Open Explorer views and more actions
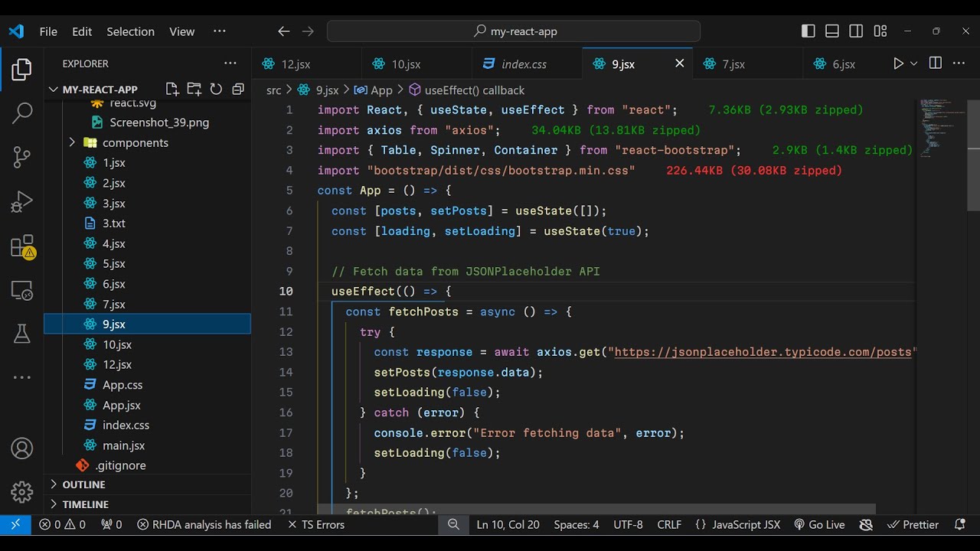 click(x=230, y=64)
